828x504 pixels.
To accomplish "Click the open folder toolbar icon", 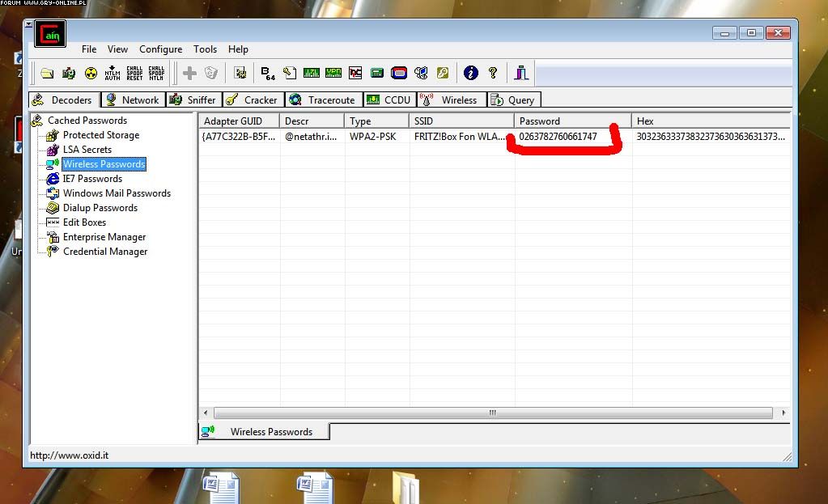I will pos(47,74).
